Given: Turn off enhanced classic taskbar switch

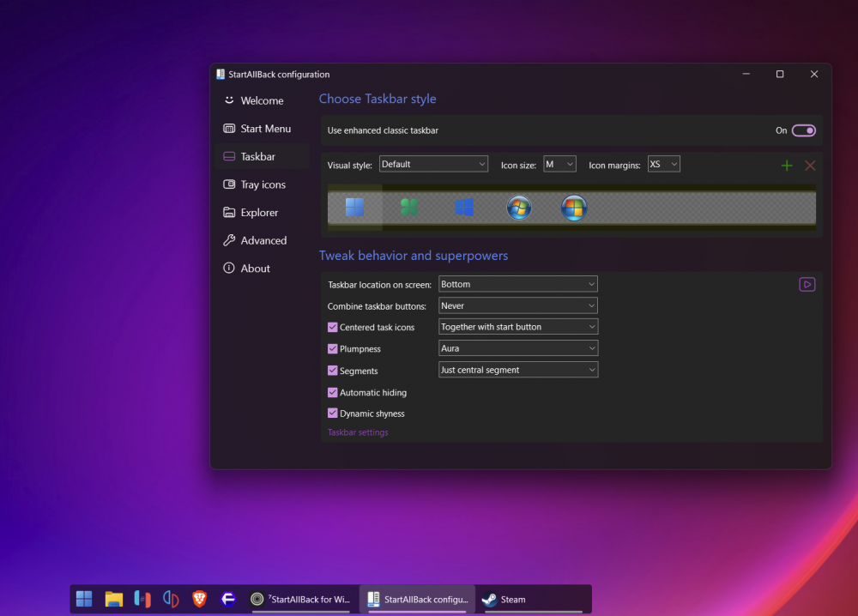Looking at the screenshot, I should tap(803, 130).
